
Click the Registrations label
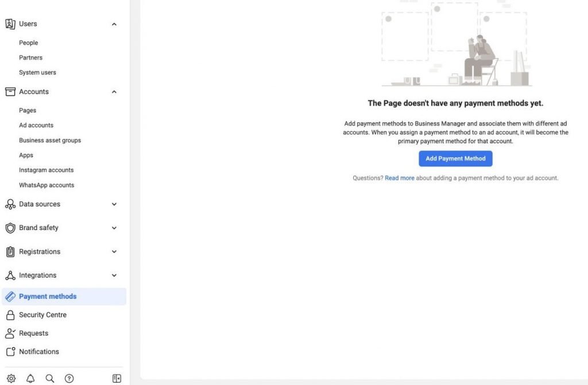coord(40,251)
